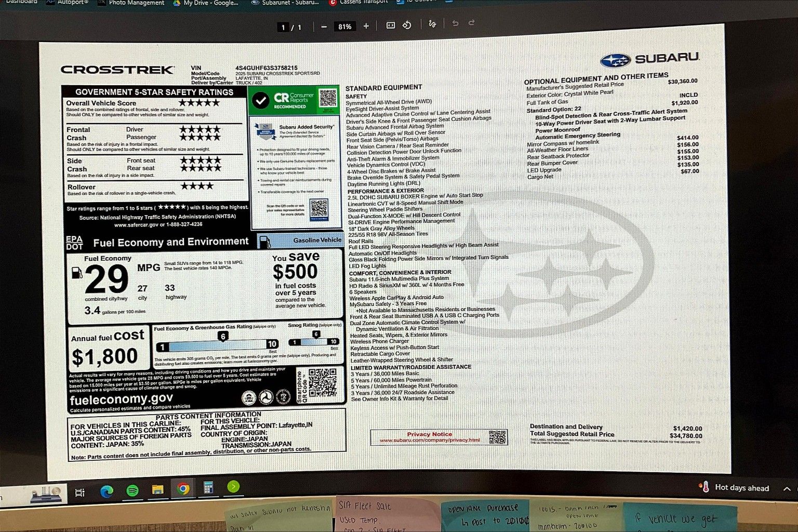The height and width of the screenshot is (532, 798).
Task: Open the Subarunet - Subaru bookmark
Action: click(x=285, y=3)
